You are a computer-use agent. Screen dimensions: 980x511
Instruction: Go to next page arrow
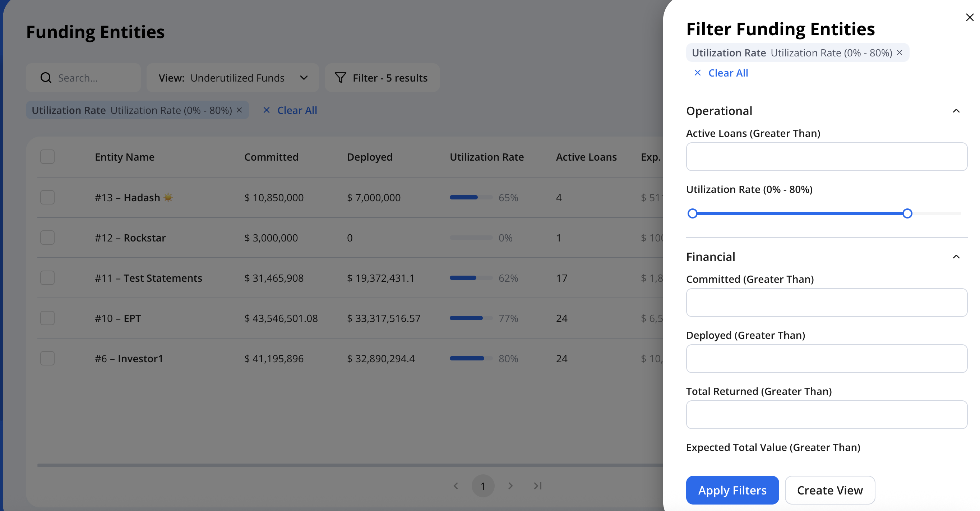click(x=510, y=486)
